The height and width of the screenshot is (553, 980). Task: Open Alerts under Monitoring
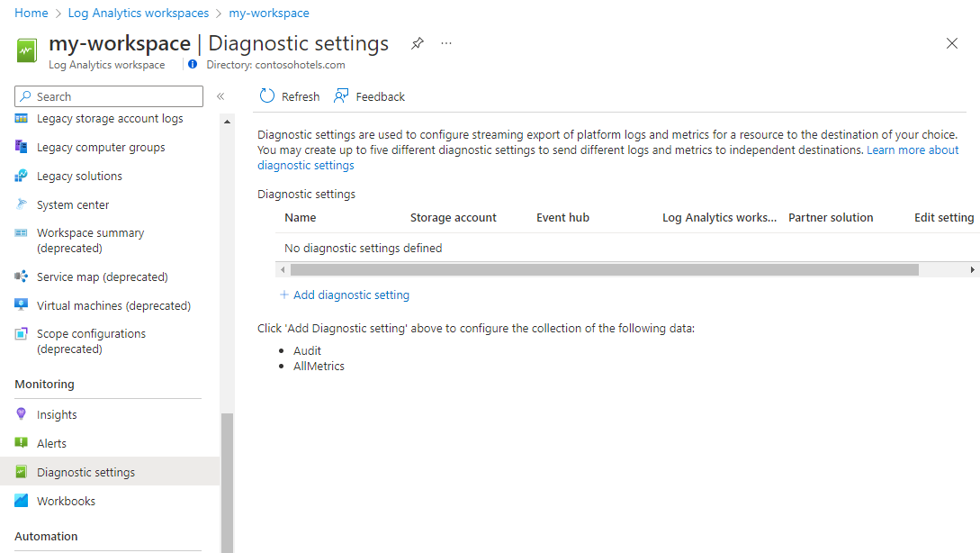51,443
